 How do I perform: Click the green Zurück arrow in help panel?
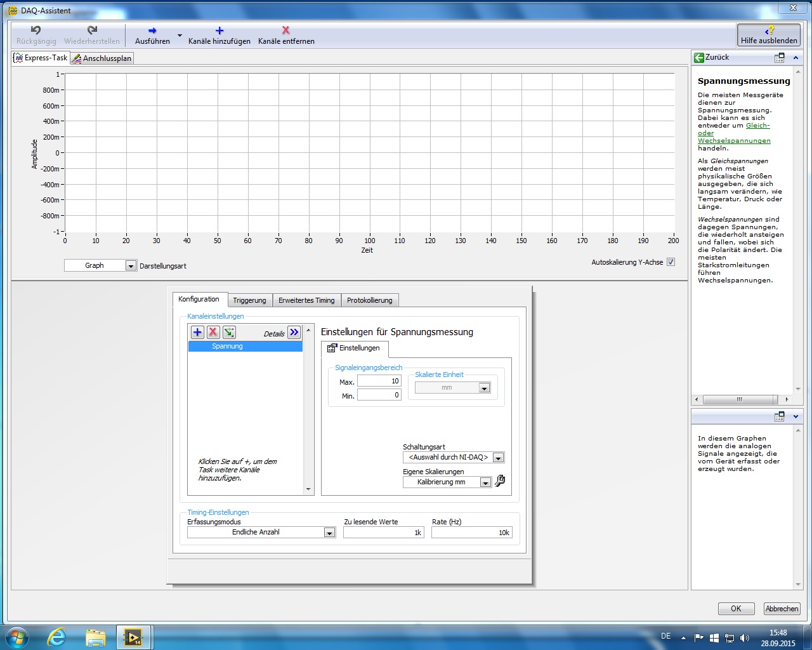[699, 57]
